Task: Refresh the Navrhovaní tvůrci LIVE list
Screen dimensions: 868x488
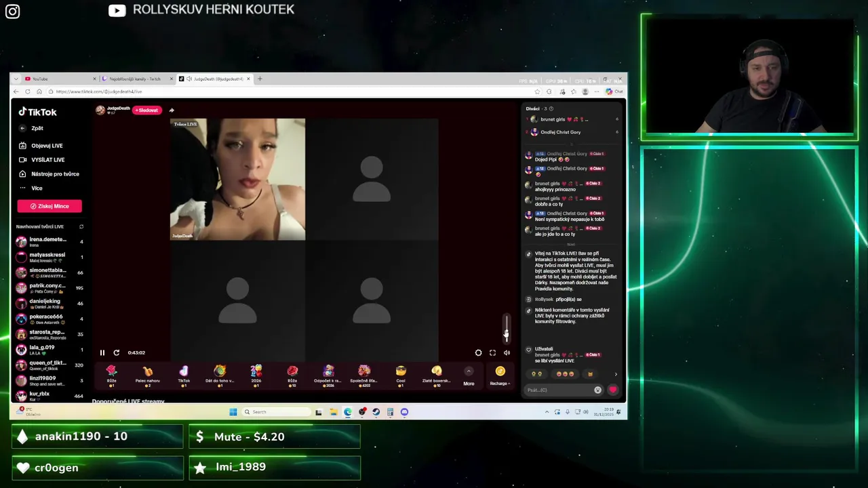Action: (x=81, y=226)
